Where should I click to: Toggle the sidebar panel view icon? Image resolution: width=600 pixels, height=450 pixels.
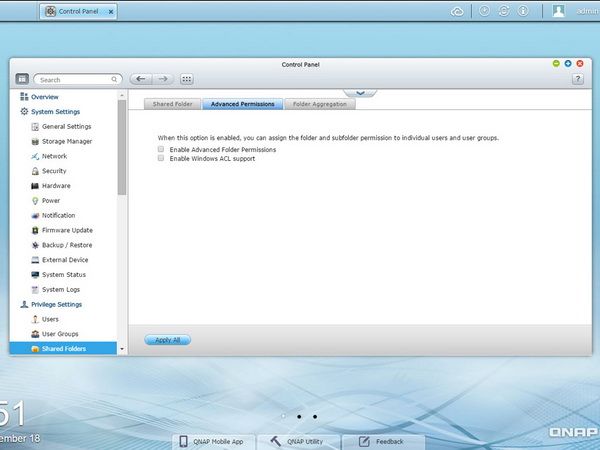tap(22, 79)
